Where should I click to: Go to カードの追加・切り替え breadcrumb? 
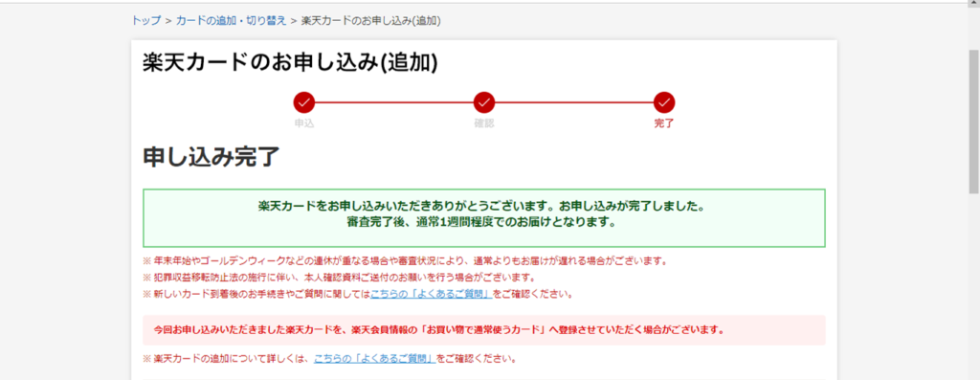[231, 20]
